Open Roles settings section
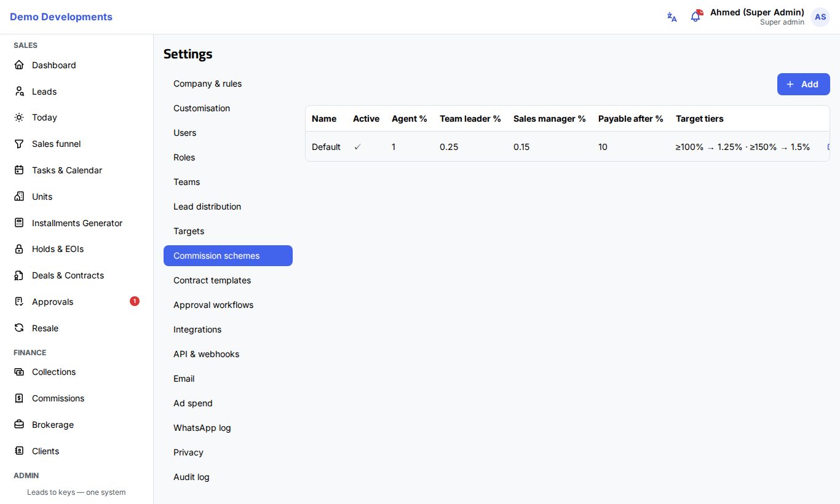Viewport: 840px width, 504px height. [228, 157]
